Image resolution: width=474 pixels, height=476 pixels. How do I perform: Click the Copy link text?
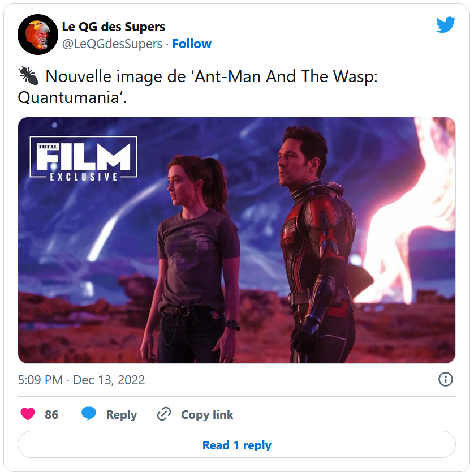pos(207,415)
